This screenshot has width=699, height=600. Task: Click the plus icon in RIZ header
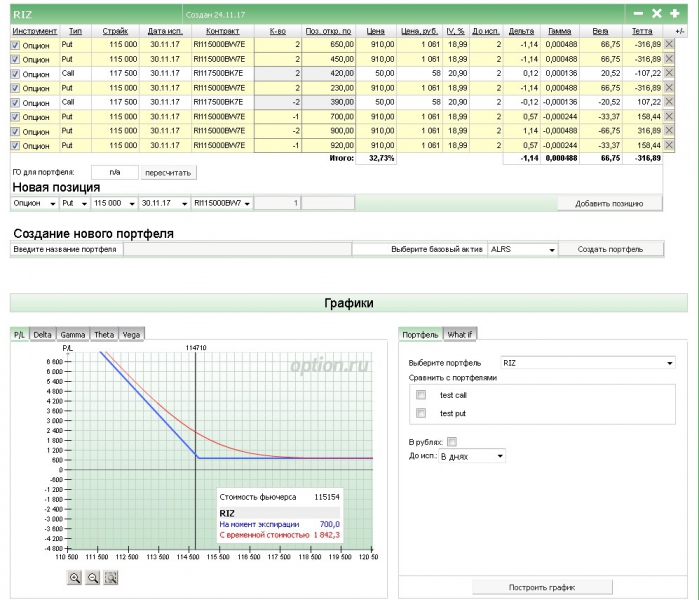[x=674, y=13]
